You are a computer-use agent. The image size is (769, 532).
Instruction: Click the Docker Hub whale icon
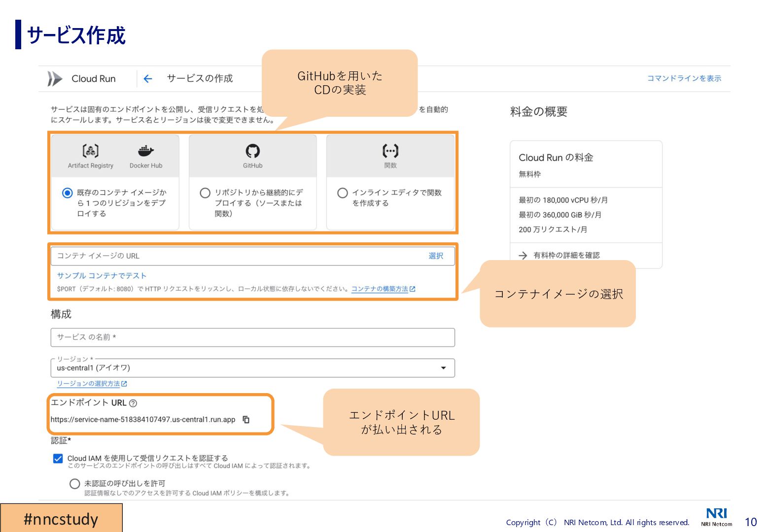click(x=146, y=151)
